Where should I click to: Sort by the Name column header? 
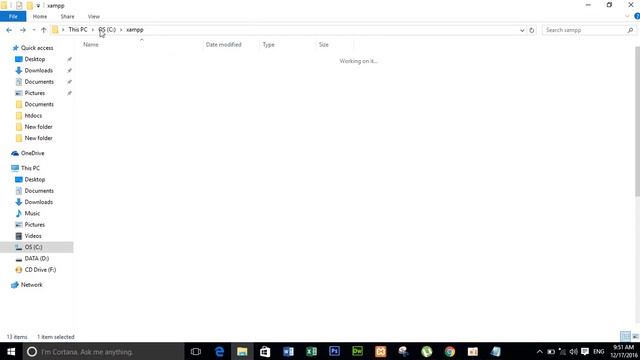coord(91,44)
